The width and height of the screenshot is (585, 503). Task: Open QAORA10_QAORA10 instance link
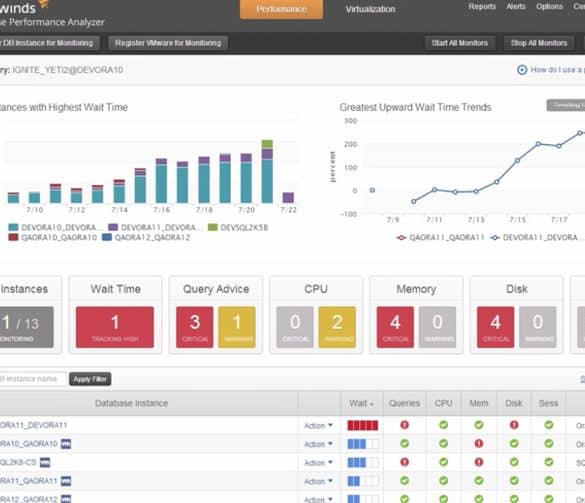tap(29, 444)
